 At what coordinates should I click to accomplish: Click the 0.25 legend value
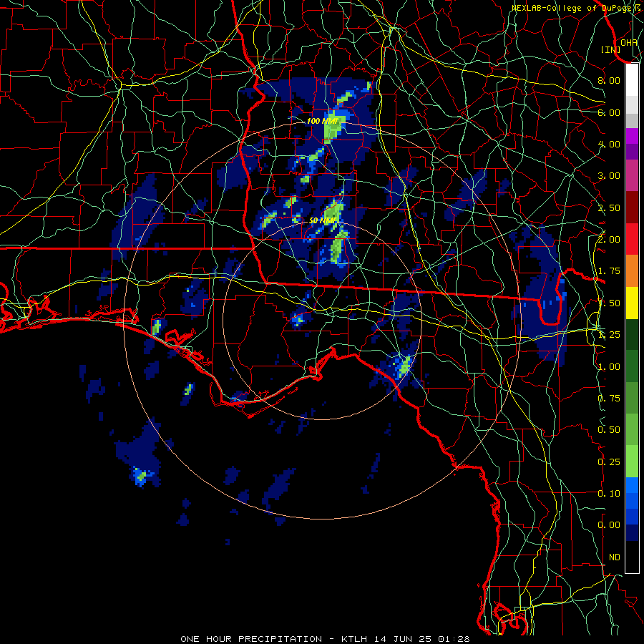(609, 462)
